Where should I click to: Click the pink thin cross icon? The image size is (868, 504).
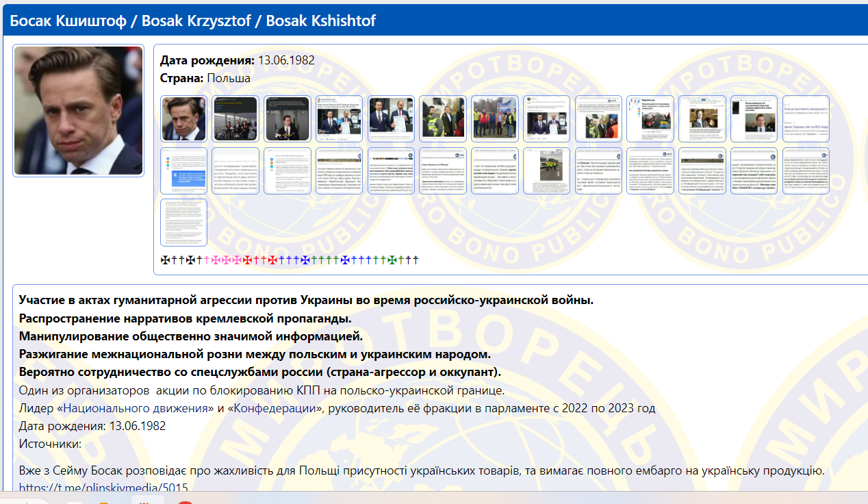(206, 260)
